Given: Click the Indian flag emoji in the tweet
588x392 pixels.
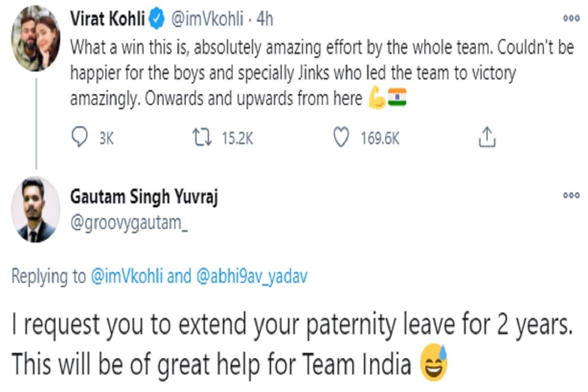Looking at the screenshot, I should 397,98.
